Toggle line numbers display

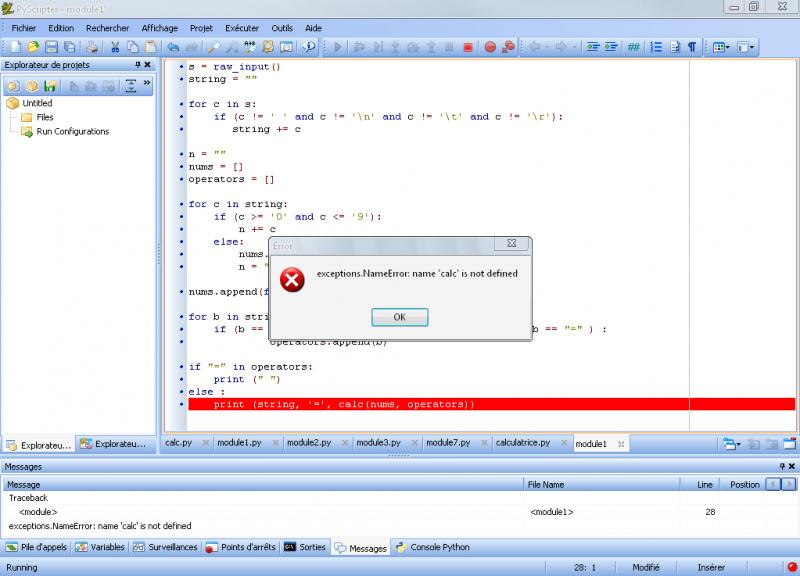point(656,47)
